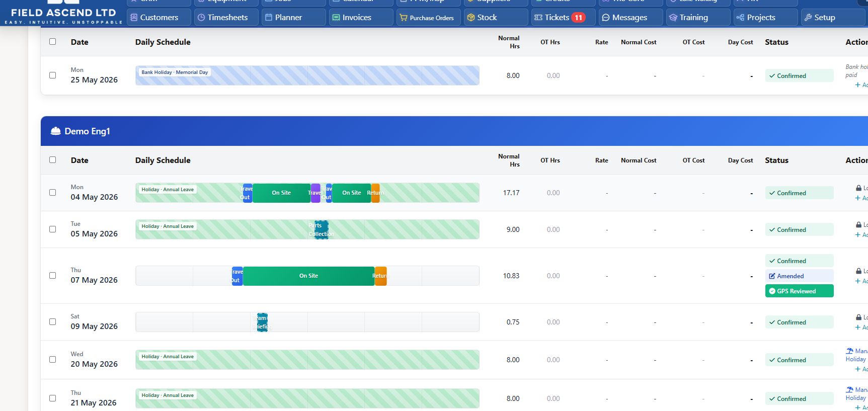Image resolution: width=868 pixels, height=411 pixels.
Task: Tick checkbox for 09 May 2026
Action: click(53, 322)
